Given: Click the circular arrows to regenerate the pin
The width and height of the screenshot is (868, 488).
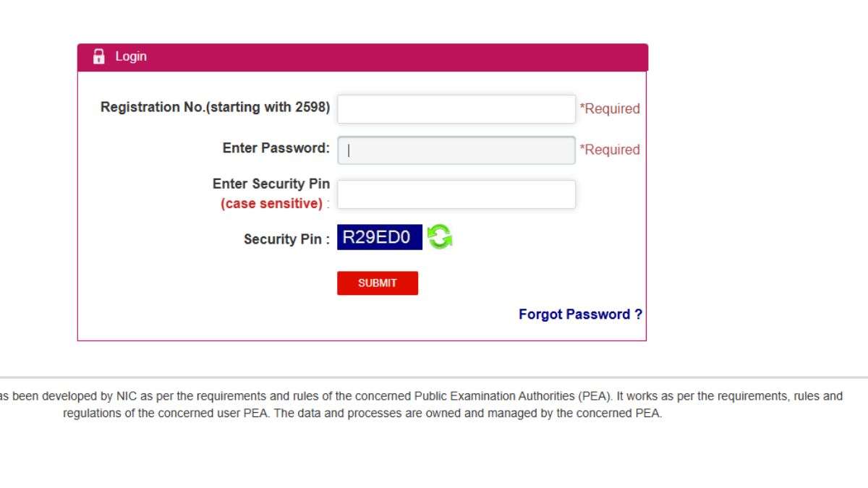Looking at the screenshot, I should 441,236.
